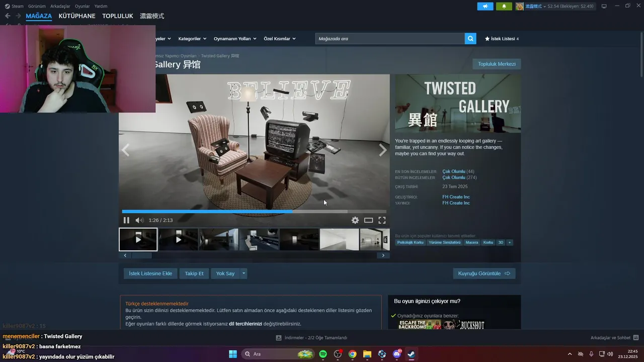Open İndirmeler downloads status bar
The width and height of the screenshot is (644, 362).
point(312,338)
